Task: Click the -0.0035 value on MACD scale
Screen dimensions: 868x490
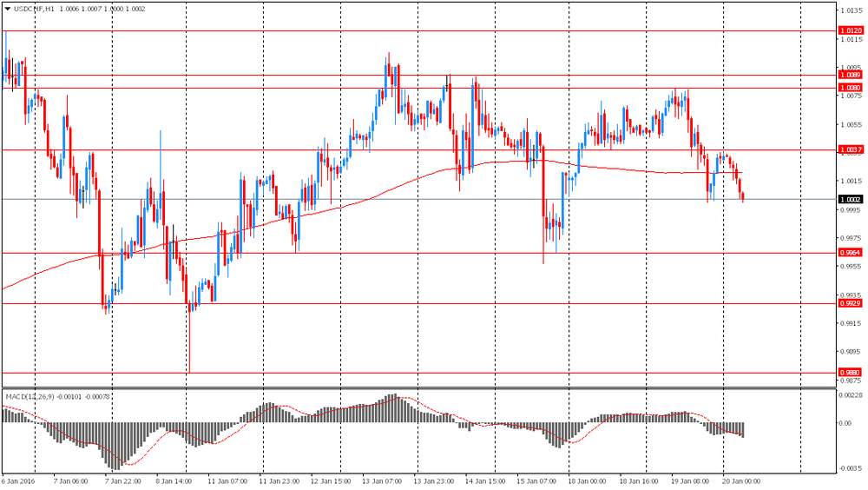Action: coord(851,468)
